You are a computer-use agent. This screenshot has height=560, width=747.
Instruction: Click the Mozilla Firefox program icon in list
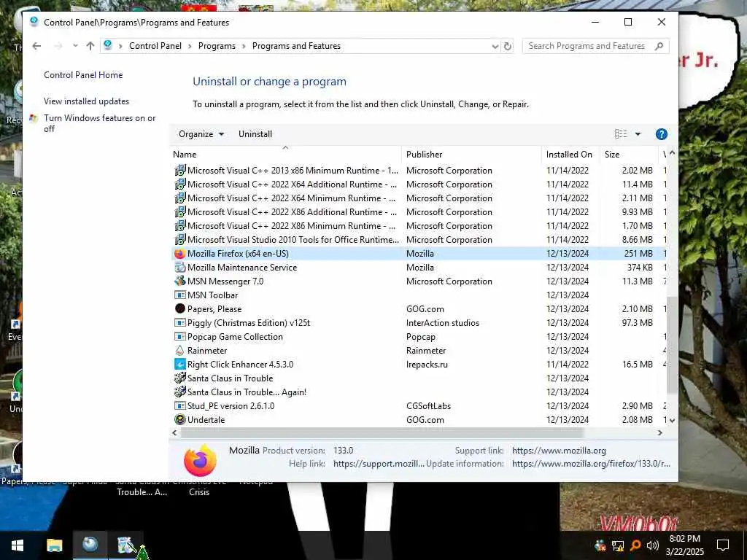click(x=179, y=254)
